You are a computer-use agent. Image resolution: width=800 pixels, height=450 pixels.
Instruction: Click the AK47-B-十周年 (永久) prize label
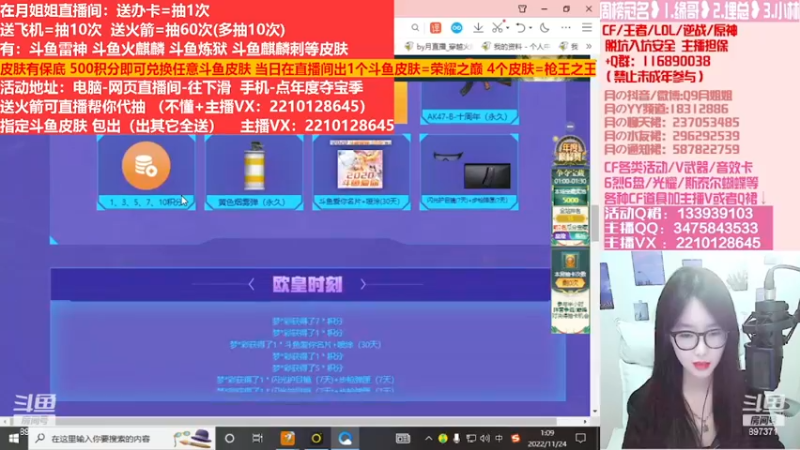[x=468, y=117]
